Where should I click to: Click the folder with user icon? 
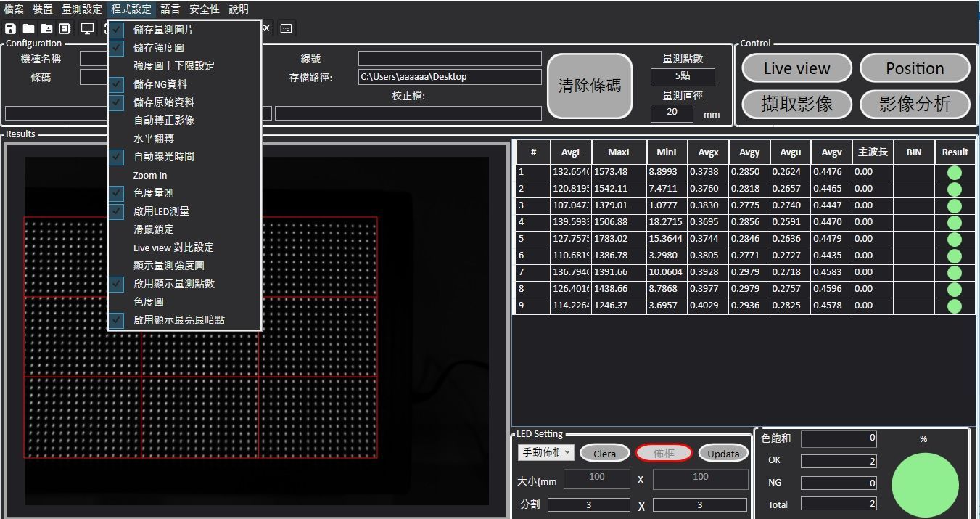[46, 29]
